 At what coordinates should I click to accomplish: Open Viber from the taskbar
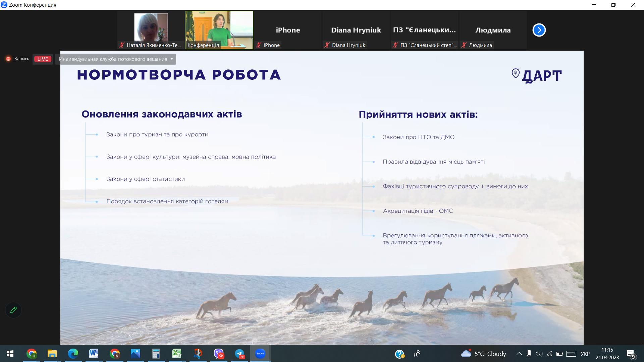[219, 354]
